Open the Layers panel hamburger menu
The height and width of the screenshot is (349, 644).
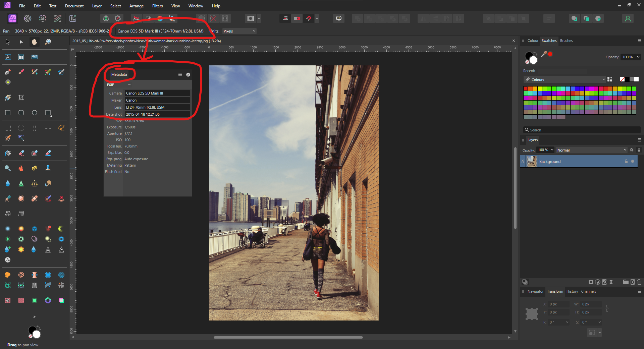(x=639, y=140)
